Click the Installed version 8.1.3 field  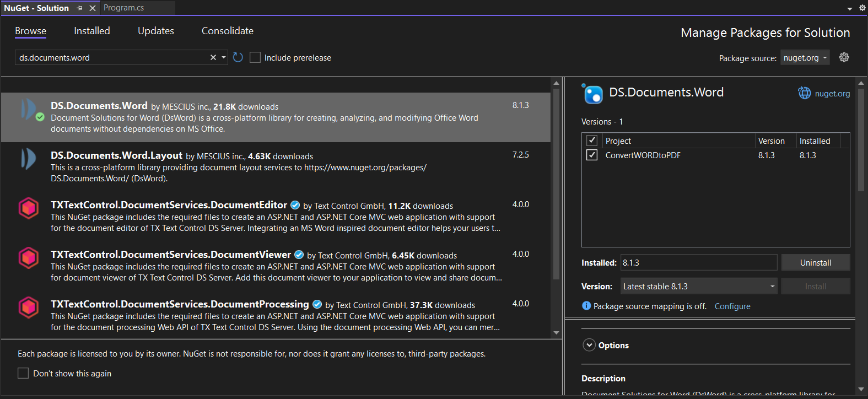[x=699, y=262]
